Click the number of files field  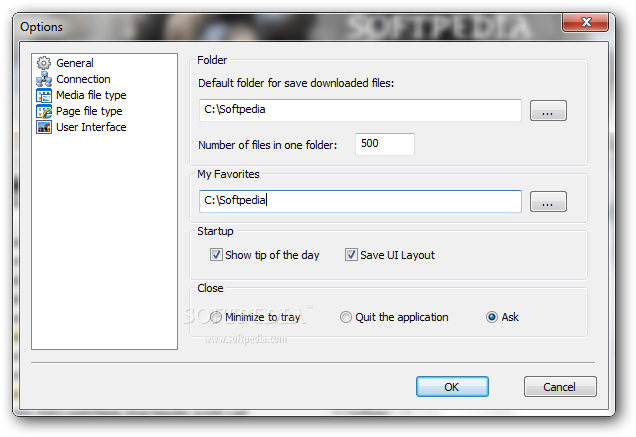coord(384,144)
